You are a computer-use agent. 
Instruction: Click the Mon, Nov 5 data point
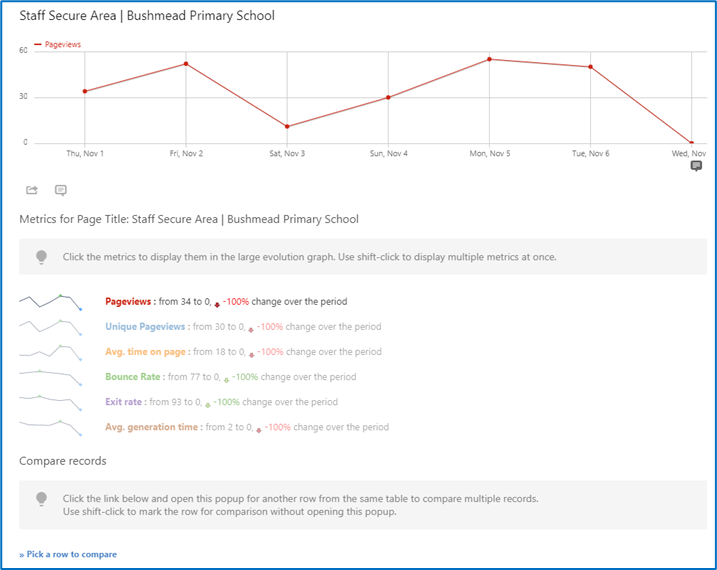pyautogui.click(x=489, y=59)
